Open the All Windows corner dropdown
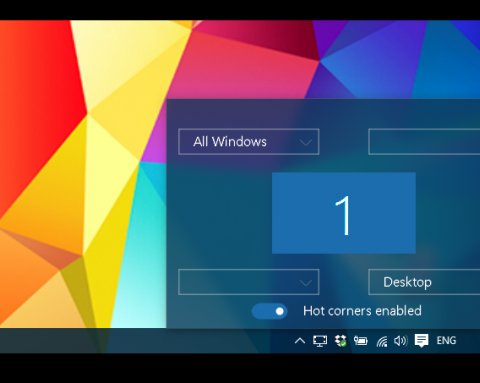The image size is (480, 383). (x=249, y=142)
